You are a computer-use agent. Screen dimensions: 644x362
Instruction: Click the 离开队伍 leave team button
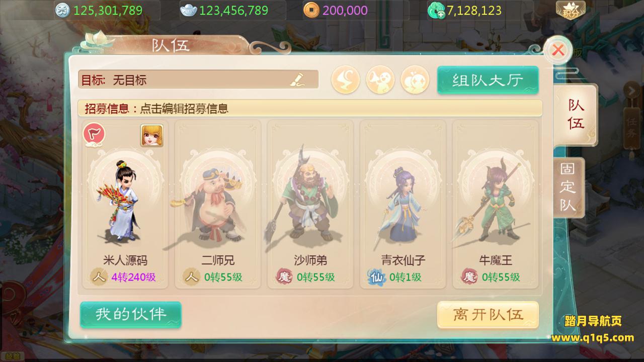pyautogui.click(x=488, y=315)
